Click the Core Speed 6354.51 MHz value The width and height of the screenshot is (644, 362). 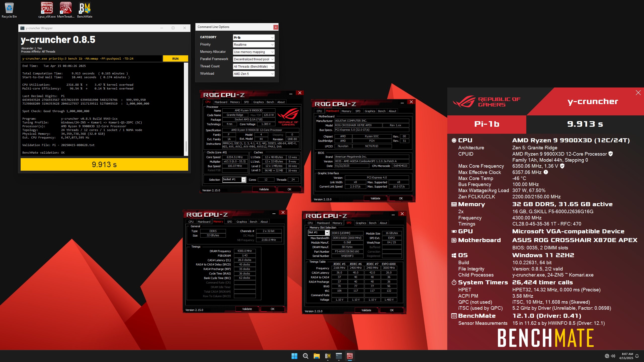(235, 157)
